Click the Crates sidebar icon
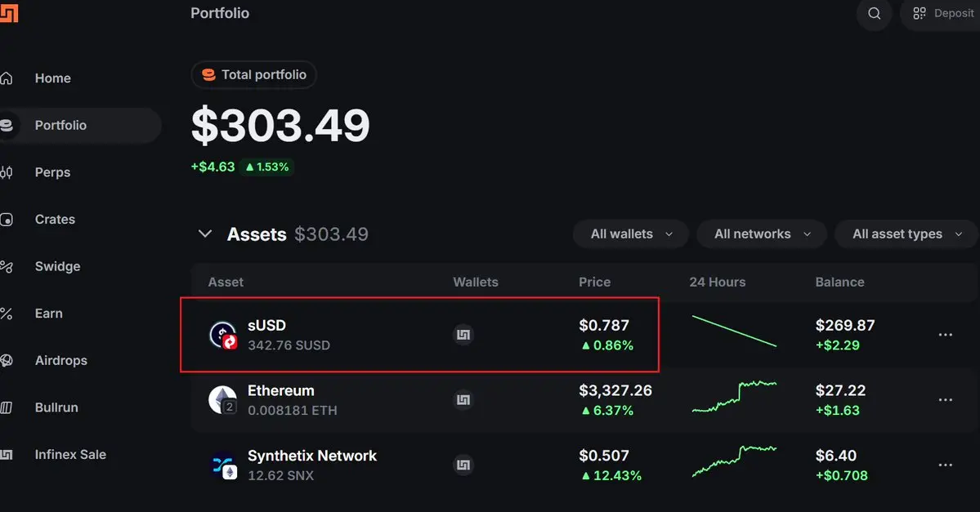The width and height of the screenshot is (980, 512). (7, 219)
